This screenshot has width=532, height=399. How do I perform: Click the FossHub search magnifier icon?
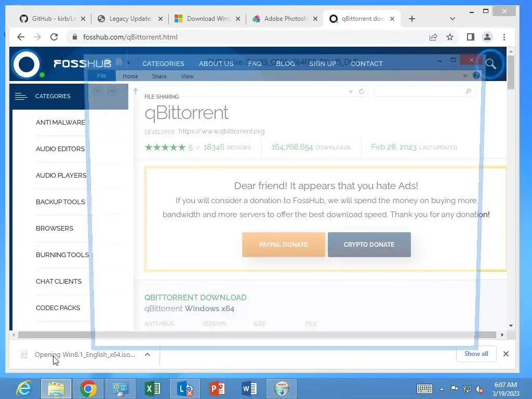point(490,64)
